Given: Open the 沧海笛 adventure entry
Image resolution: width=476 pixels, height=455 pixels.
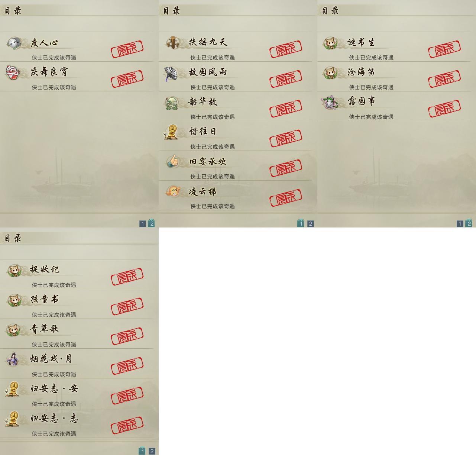Looking at the screenshot, I should (394, 77).
